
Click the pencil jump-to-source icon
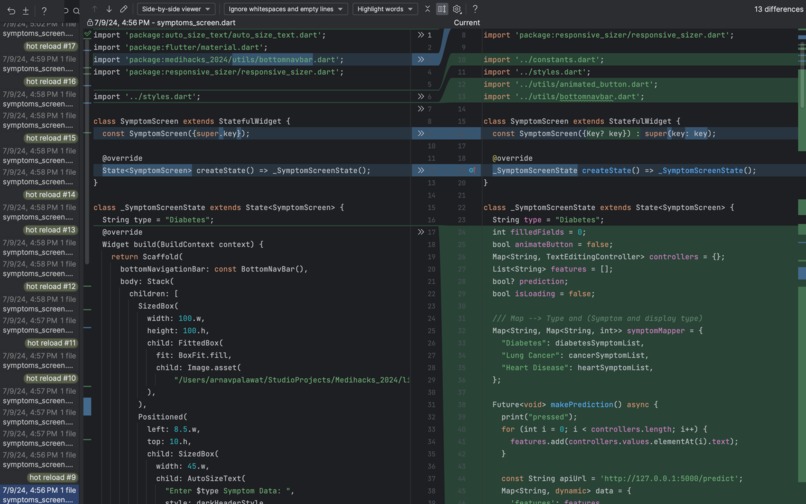[123, 9]
